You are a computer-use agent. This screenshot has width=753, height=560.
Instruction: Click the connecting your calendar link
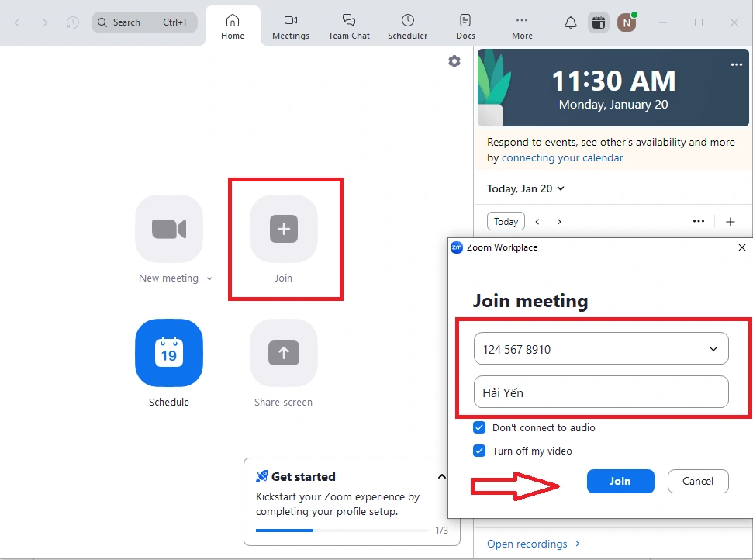point(562,157)
